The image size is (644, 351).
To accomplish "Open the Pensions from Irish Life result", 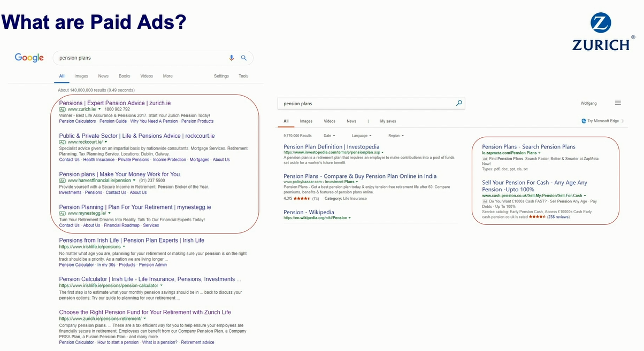I will 132,240.
